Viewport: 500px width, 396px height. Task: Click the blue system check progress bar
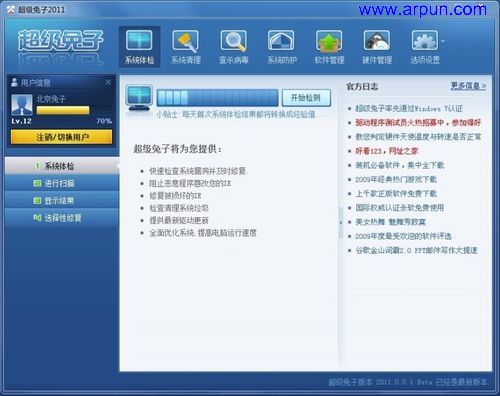pos(217,98)
